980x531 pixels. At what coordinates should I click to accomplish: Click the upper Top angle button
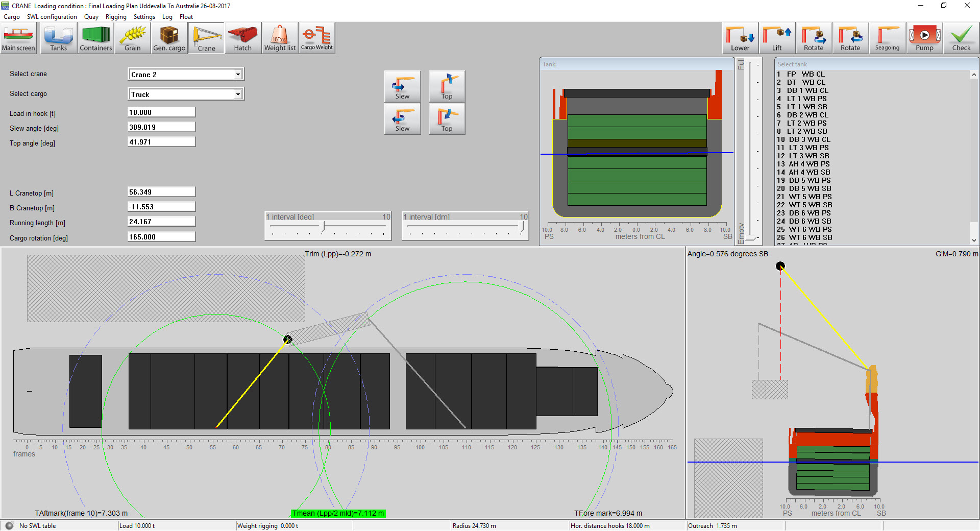coord(447,86)
